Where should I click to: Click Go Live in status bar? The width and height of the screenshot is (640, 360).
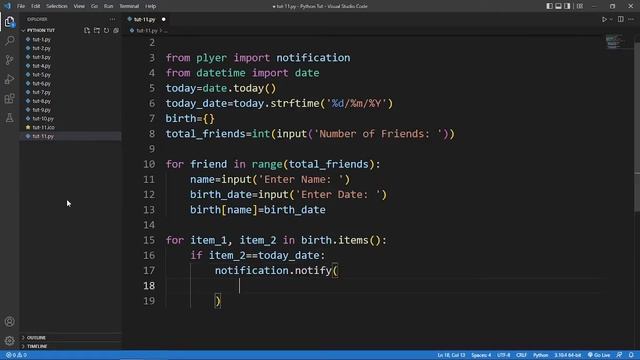(599, 355)
